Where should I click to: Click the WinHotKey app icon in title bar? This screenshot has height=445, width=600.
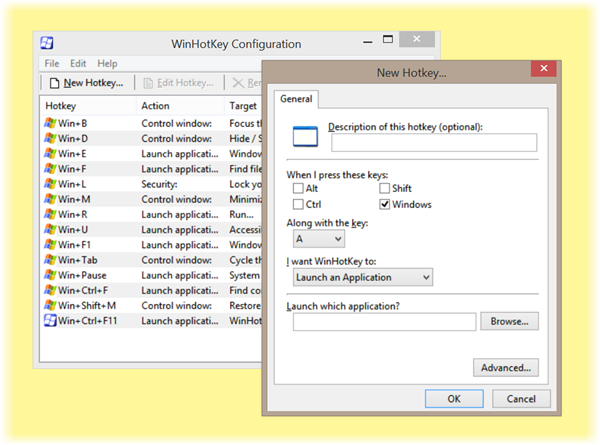(x=47, y=43)
